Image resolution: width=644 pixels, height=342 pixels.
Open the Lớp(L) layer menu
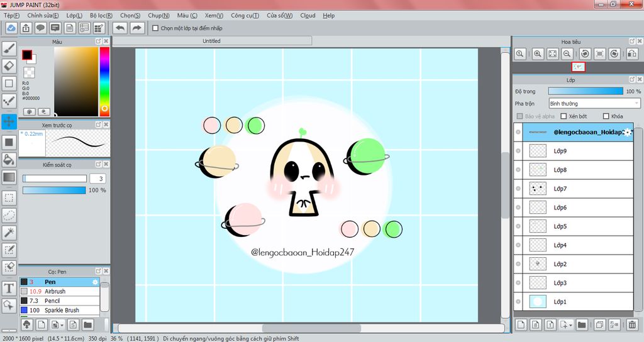(x=74, y=16)
